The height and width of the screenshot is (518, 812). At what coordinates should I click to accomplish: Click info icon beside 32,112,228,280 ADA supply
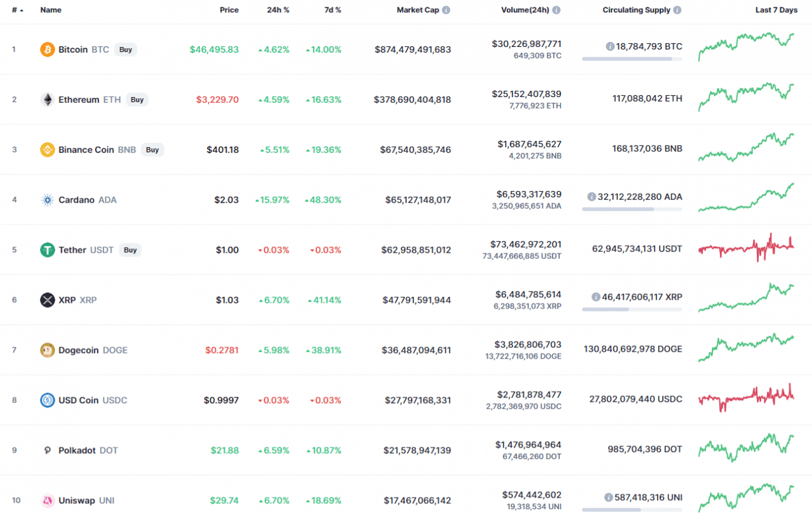pos(592,197)
